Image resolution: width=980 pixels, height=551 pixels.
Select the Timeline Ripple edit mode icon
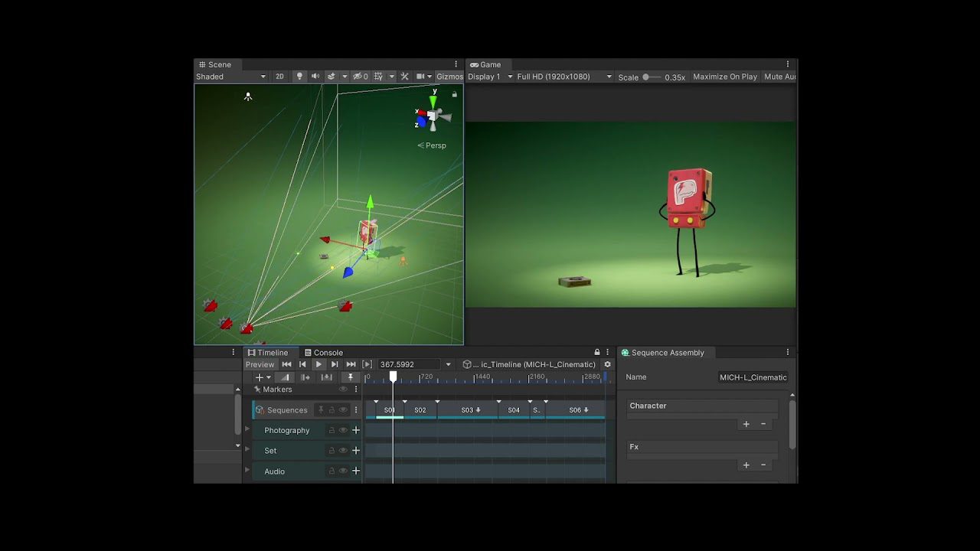click(305, 377)
